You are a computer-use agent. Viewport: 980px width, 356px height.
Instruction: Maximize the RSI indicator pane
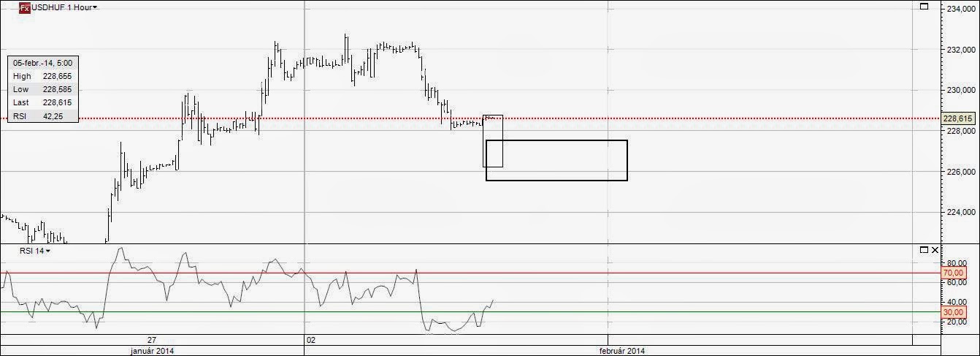point(924,250)
